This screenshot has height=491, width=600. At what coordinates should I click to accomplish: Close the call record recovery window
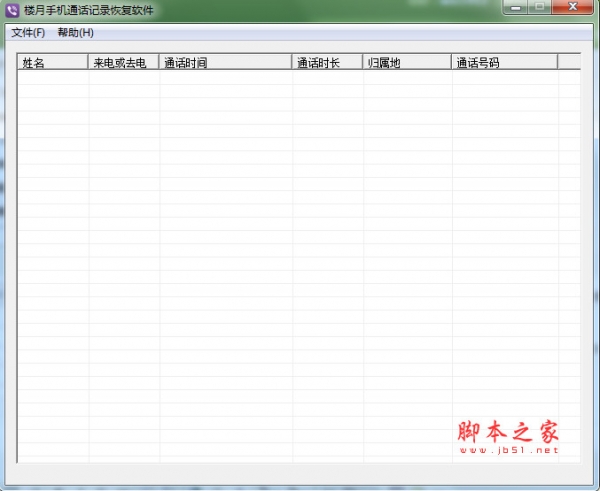click(572, 7)
